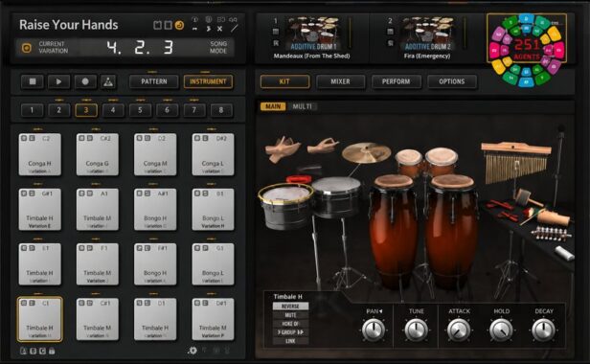The image size is (590, 364).
Task: Toggle the Reverse button for Timbale H
Action: click(x=290, y=307)
